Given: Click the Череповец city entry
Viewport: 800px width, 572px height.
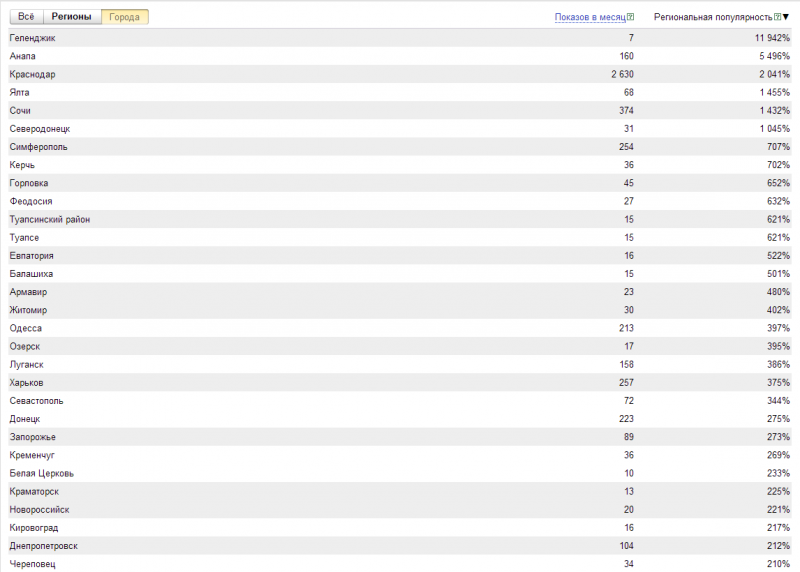Looking at the screenshot, I should pyautogui.click(x=32, y=564).
